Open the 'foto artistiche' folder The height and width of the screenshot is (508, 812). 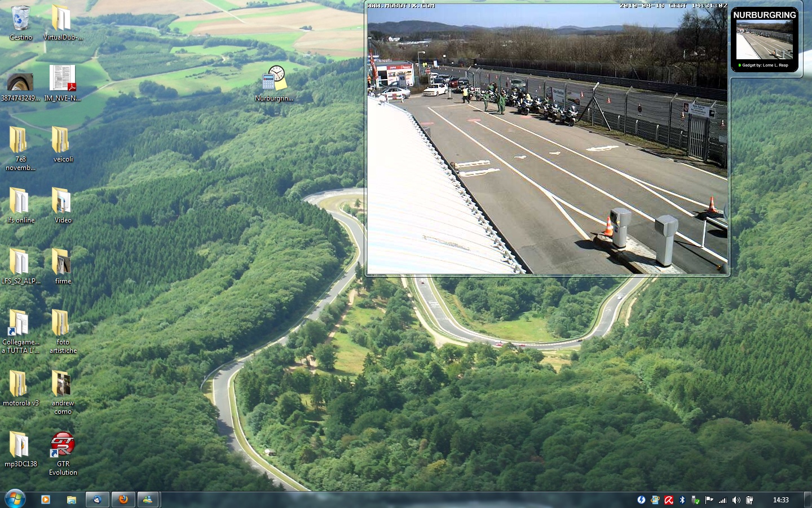62,325
